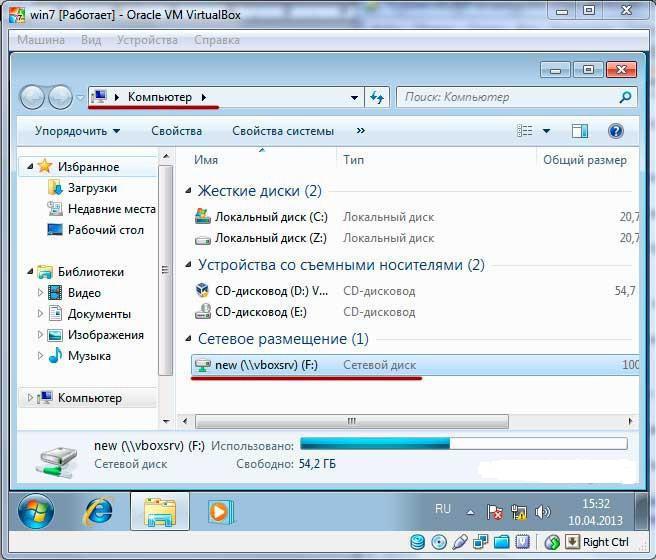Select network drive new (\\vboxsrv) (F:) icon
This screenshot has height=560, width=656.
[203, 365]
